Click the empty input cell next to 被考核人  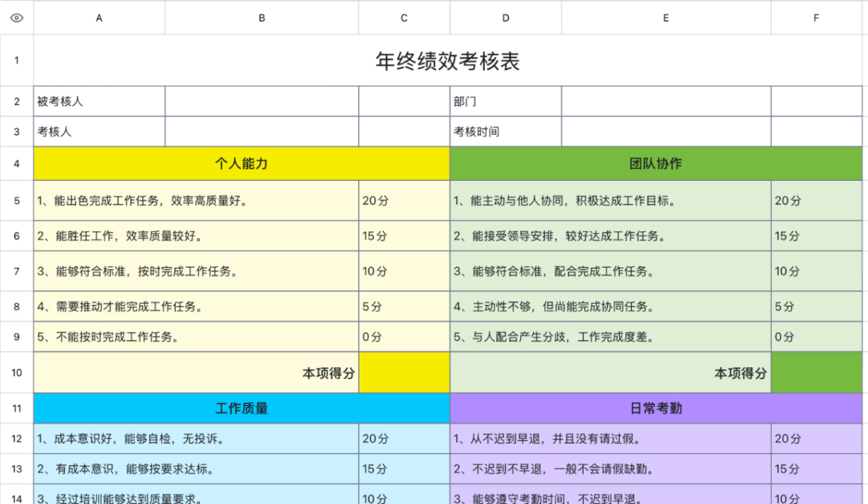262,101
